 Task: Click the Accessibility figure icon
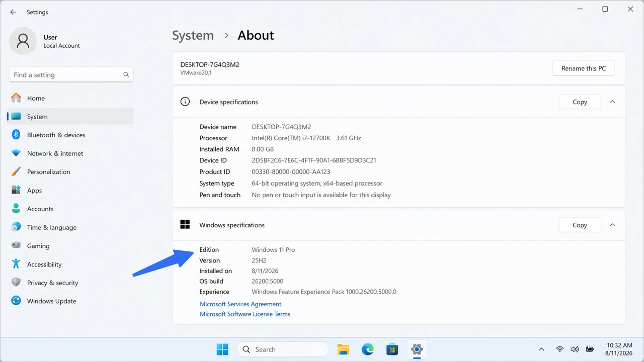pyautogui.click(x=16, y=264)
